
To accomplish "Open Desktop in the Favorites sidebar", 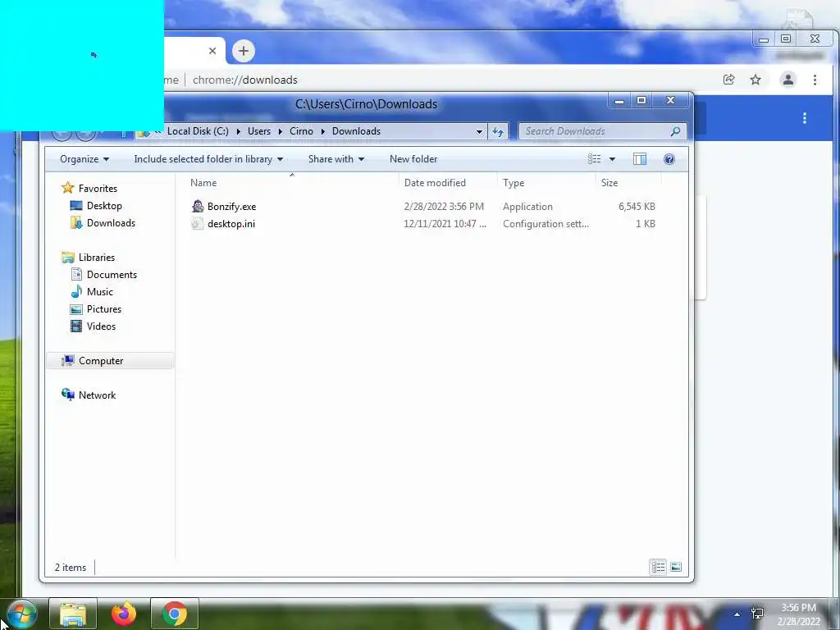I will [x=104, y=206].
